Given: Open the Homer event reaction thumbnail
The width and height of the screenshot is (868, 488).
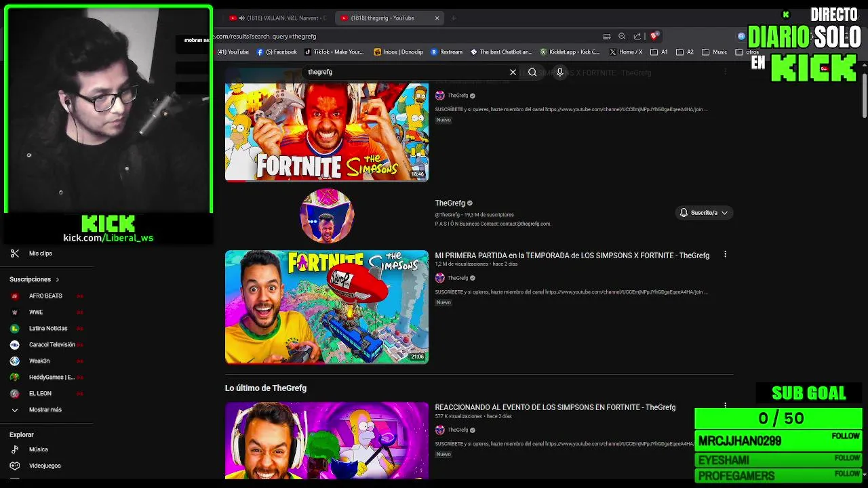Looking at the screenshot, I should click(327, 440).
